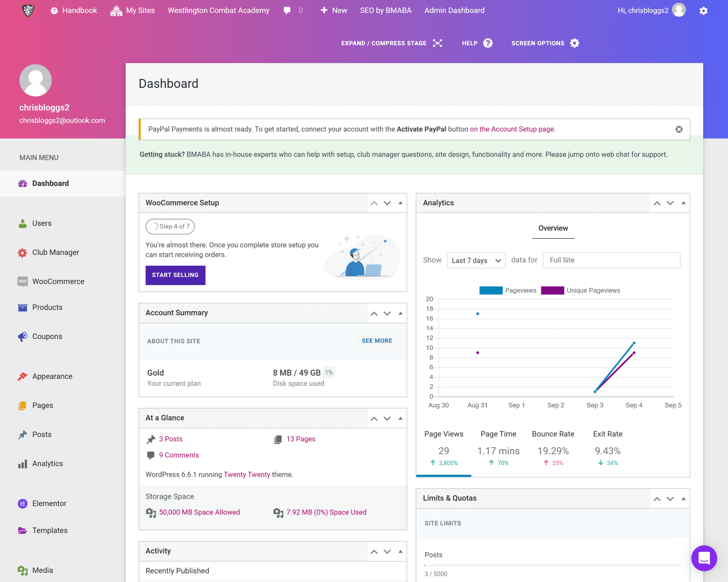Select the Exit Rate metric tab
Image resolution: width=728 pixels, height=582 pixels.
tap(607, 448)
